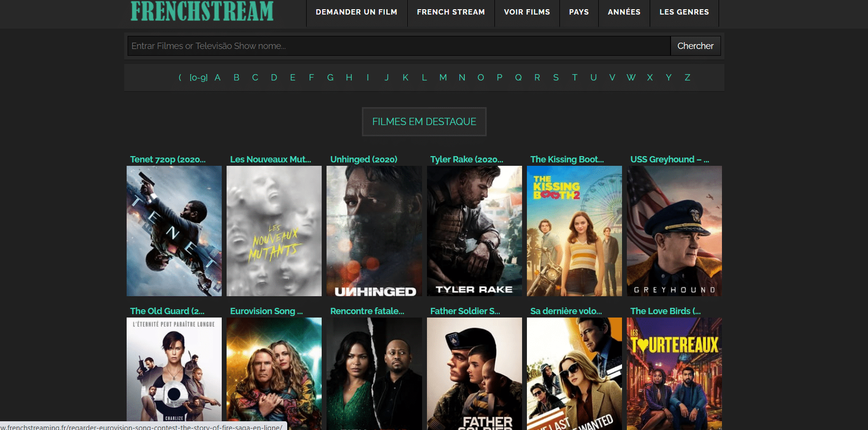Open the Rencontre fatale title link
The height and width of the screenshot is (430, 868).
click(x=367, y=311)
